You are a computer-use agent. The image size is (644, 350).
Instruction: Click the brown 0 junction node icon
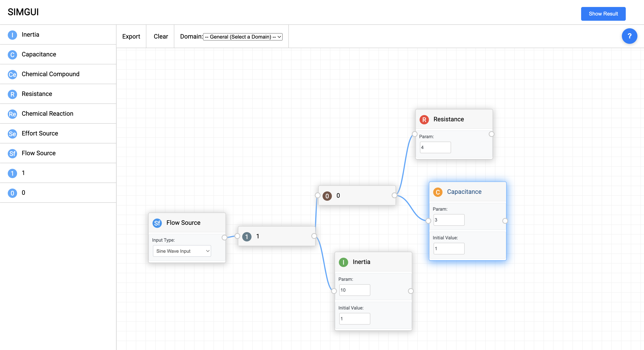click(327, 196)
